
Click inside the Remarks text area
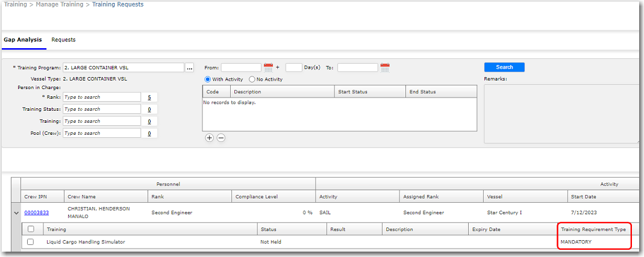[x=560, y=113]
